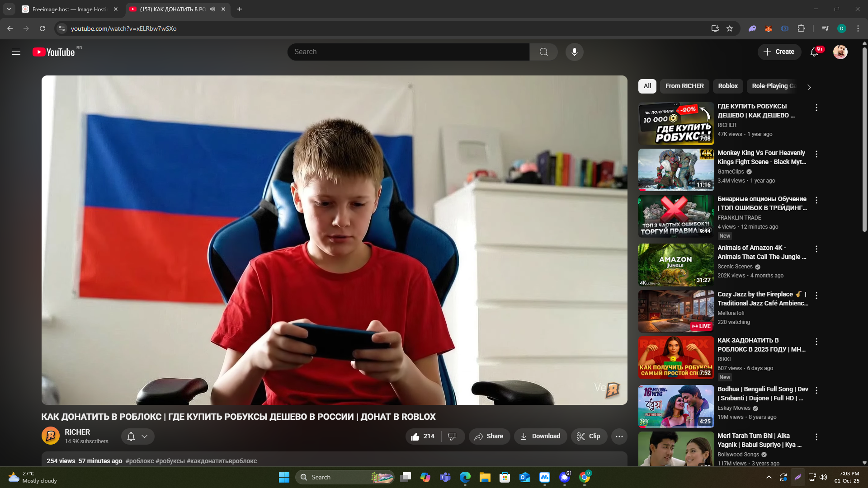Mute the tab via speaker icon
The height and width of the screenshot is (488, 868).
tap(212, 9)
